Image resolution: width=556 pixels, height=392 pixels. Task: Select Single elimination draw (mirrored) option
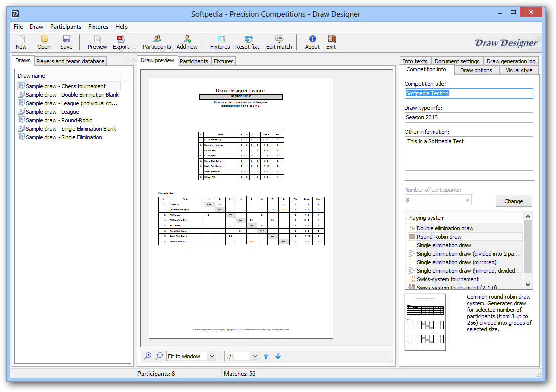pyautogui.click(x=465, y=262)
